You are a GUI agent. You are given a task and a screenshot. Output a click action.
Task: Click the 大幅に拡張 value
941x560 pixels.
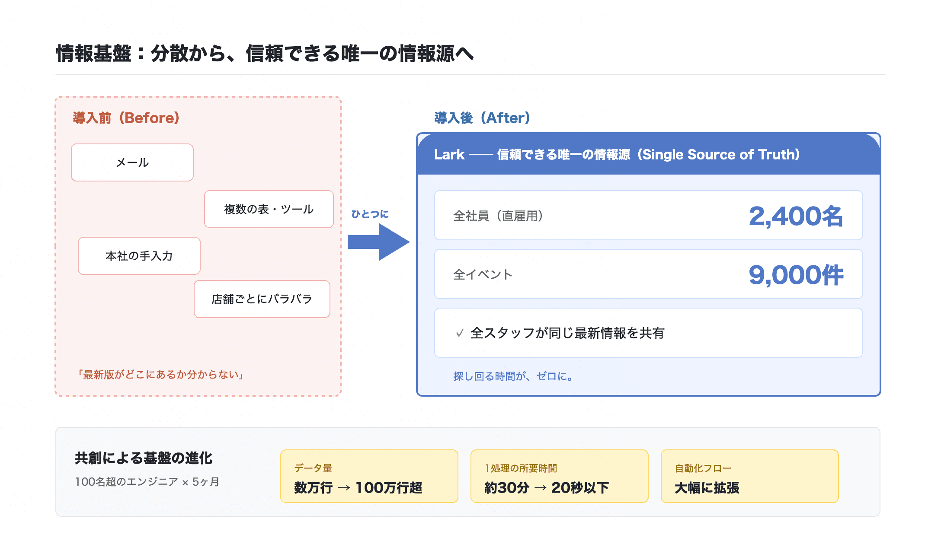707,488
